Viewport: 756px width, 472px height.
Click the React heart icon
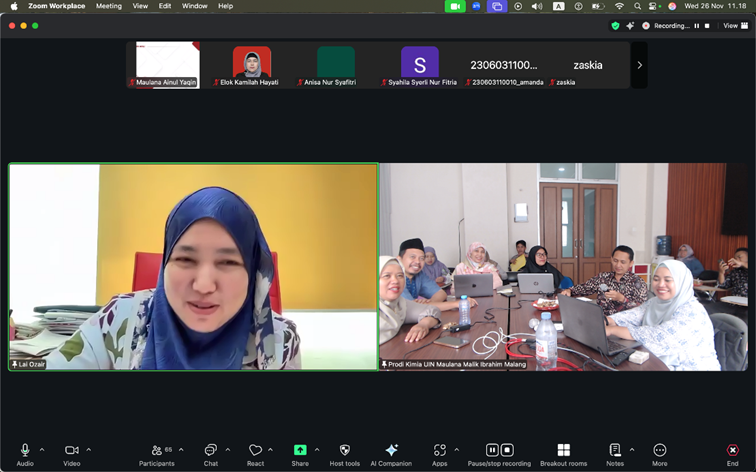point(255,450)
